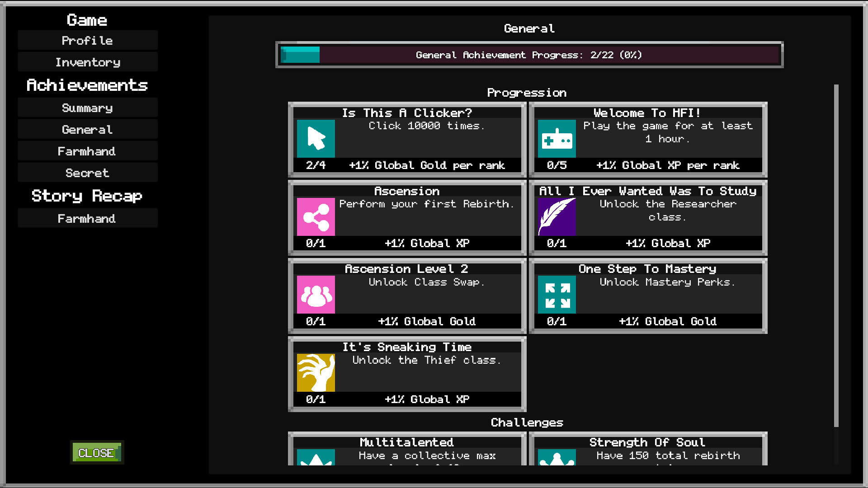Viewport: 868px width, 488px height.
Task: Click the expand arrows icon on One Step To Mastery
Action: click(557, 295)
